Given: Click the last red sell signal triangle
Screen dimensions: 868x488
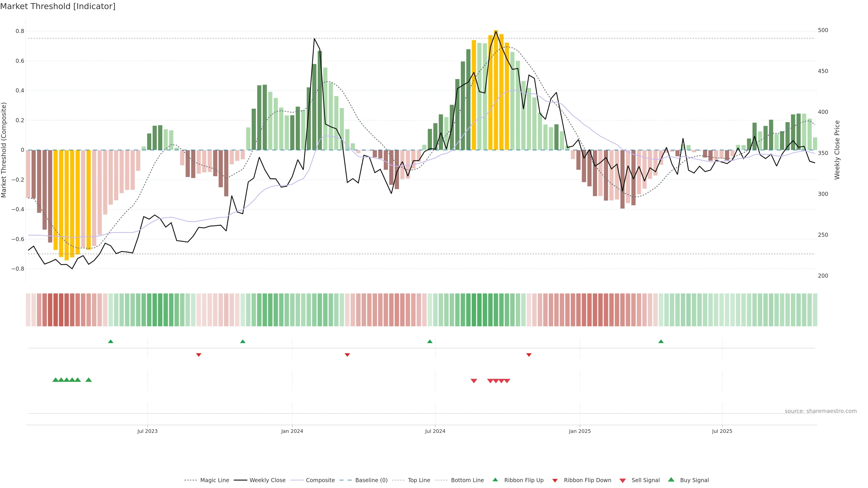Looking at the screenshot, I should pyautogui.click(x=507, y=381).
